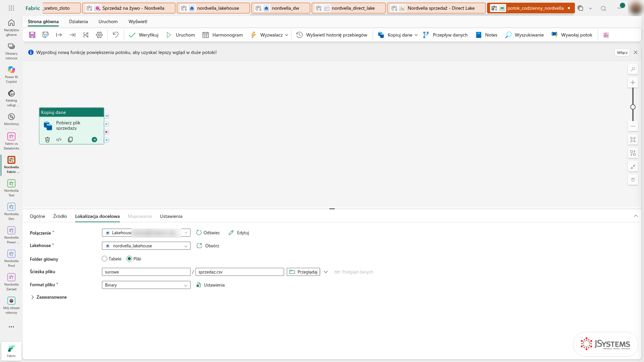Click Włącz in the info banner

tap(622, 53)
